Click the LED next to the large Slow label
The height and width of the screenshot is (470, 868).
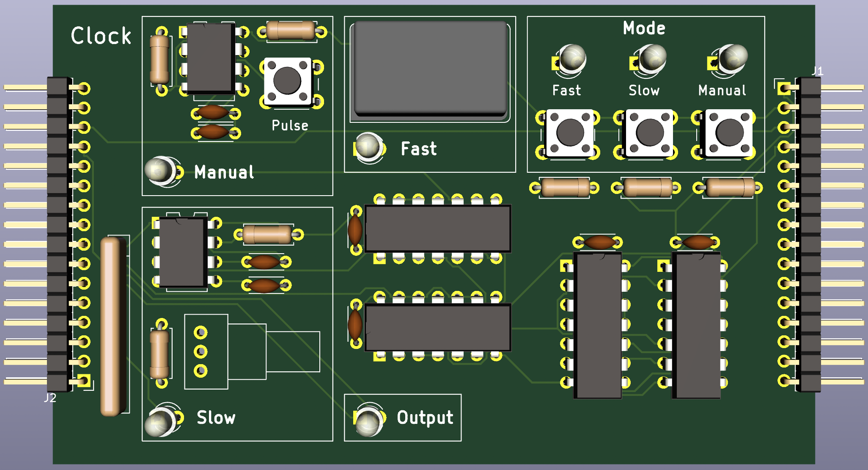point(160,421)
